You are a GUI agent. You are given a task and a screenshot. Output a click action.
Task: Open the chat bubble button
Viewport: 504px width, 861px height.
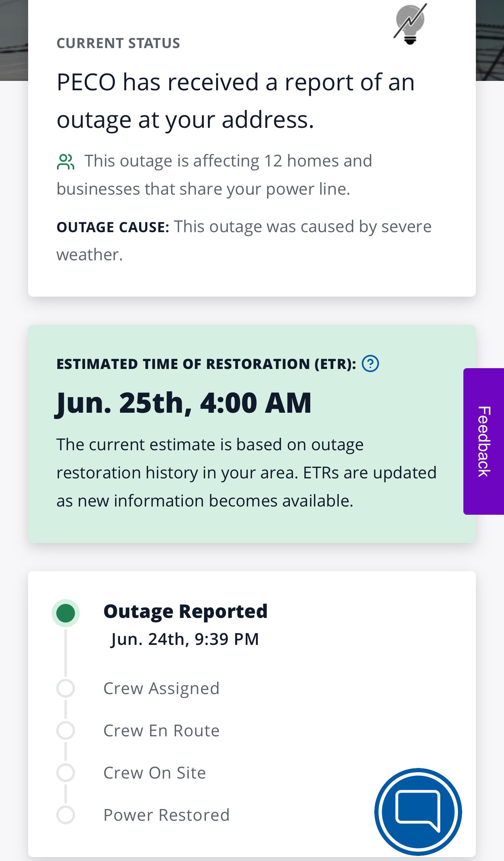coord(418,812)
